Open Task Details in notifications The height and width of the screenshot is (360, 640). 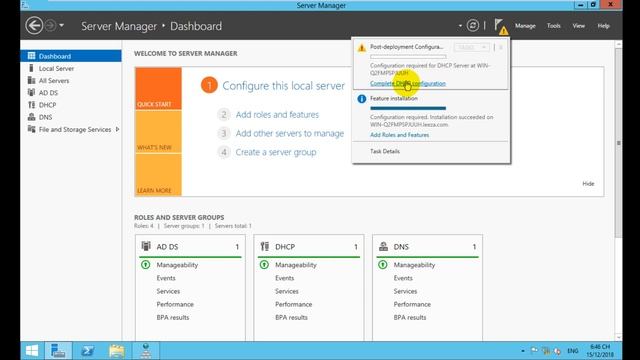tap(385, 151)
